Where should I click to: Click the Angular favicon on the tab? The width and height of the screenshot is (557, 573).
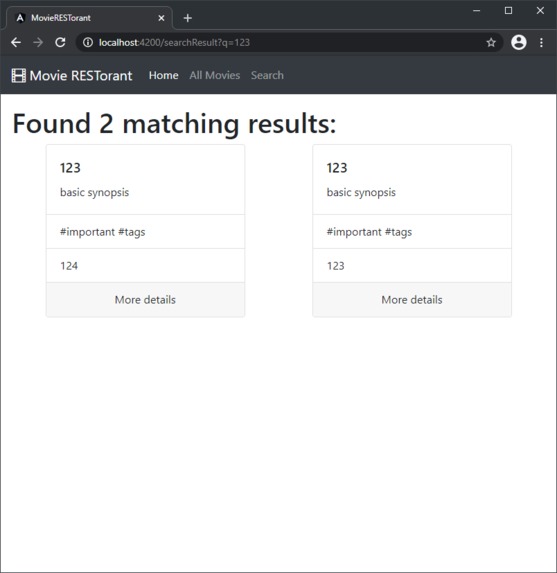coord(20,18)
